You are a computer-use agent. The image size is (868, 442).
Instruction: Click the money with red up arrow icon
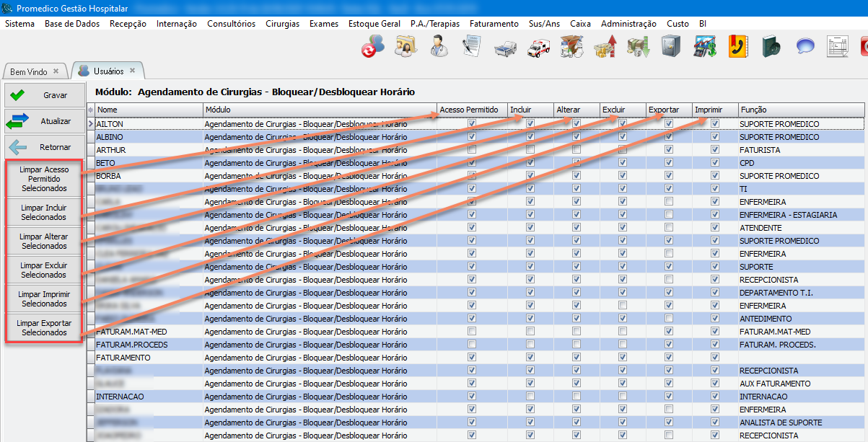604,48
